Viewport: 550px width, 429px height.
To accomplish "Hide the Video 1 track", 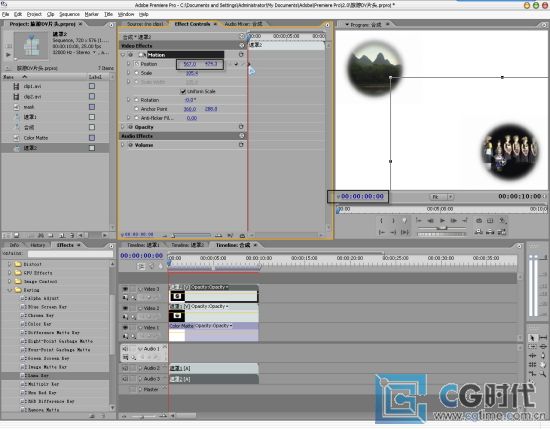I will pyautogui.click(x=125, y=327).
